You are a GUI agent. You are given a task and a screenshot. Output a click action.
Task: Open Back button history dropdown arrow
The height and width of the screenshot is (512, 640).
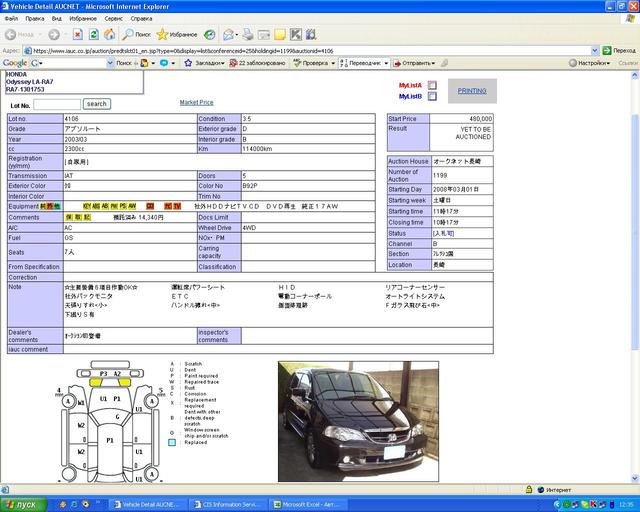click(x=40, y=35)
